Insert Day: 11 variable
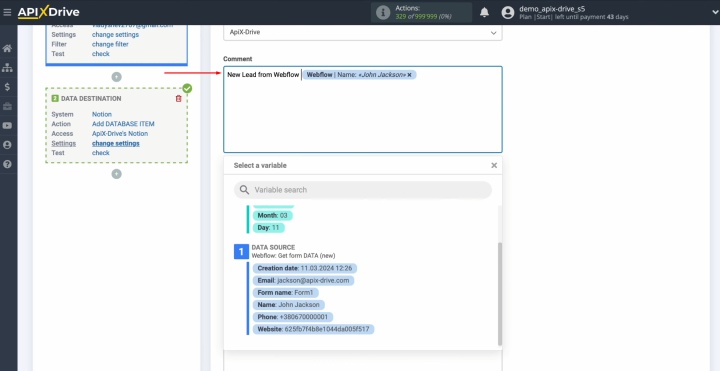This screenshot has width=720, height=371. [x=269, y=228]
